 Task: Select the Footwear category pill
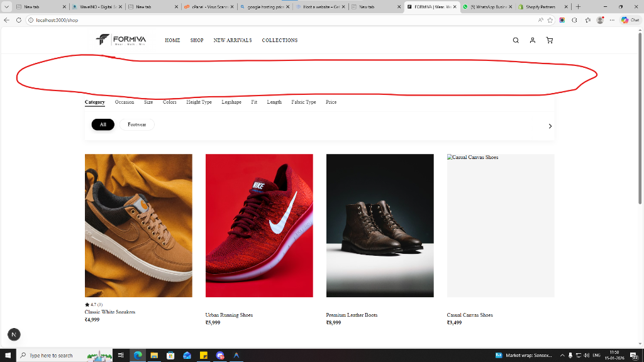click(x=136, y=124)
